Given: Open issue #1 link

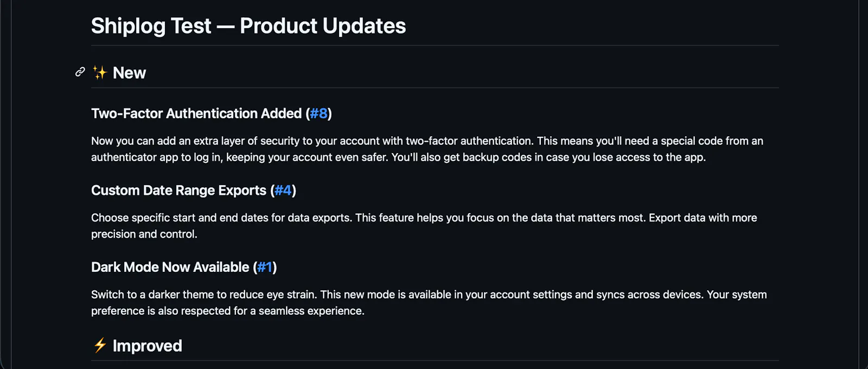Looking at the screenshot, I should click(265, 267).
